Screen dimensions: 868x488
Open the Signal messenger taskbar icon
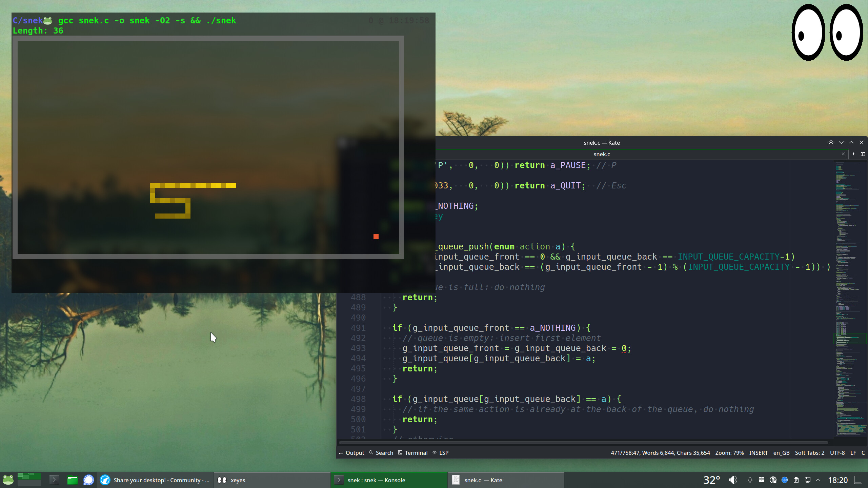pyautogui.click(x=89, y=480)
